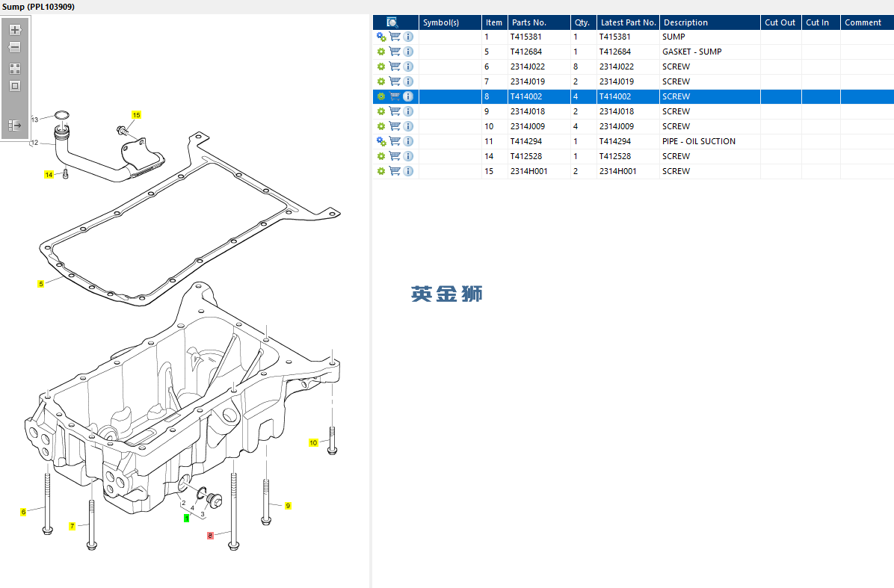Screen dimensions: 894x588
Task: Add PIPE - OIL SUCTION T414294 to cart
Action: [395, 140]
